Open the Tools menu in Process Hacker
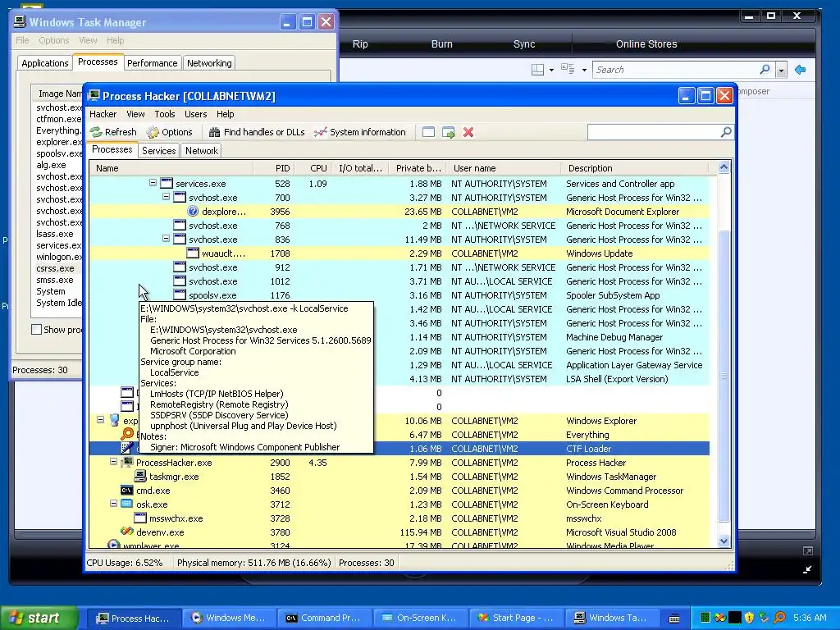The image size is (840, 630). coord(164,114)
